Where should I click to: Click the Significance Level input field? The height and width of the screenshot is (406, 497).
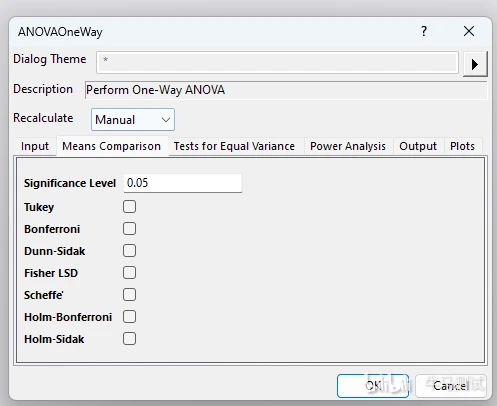[183, 183]
